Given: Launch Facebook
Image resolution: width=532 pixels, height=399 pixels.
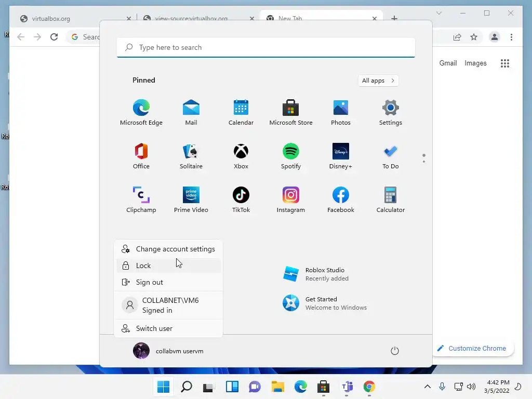Looking at the screenshot, I should point(341,200).
